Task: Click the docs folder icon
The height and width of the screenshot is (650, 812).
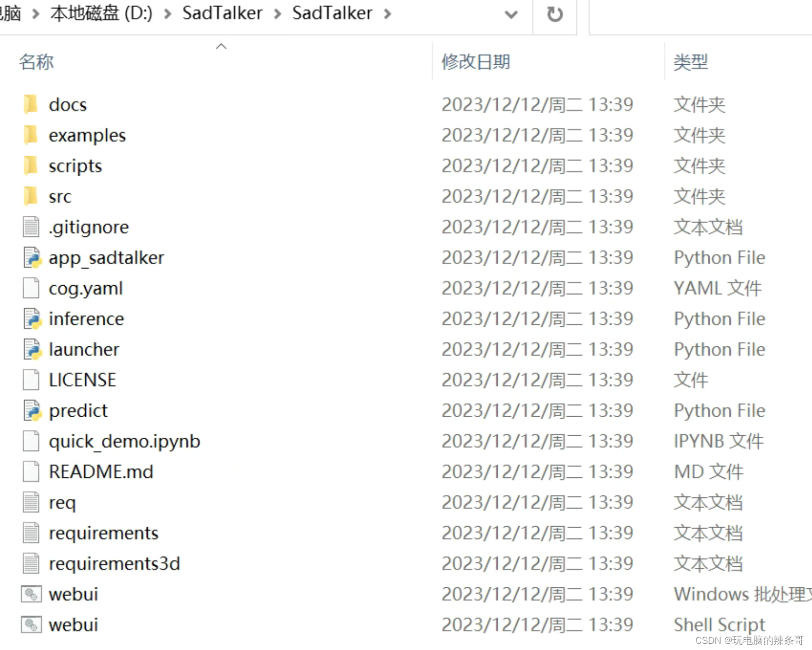Action: pyautogui.click(x=31, y=104)
